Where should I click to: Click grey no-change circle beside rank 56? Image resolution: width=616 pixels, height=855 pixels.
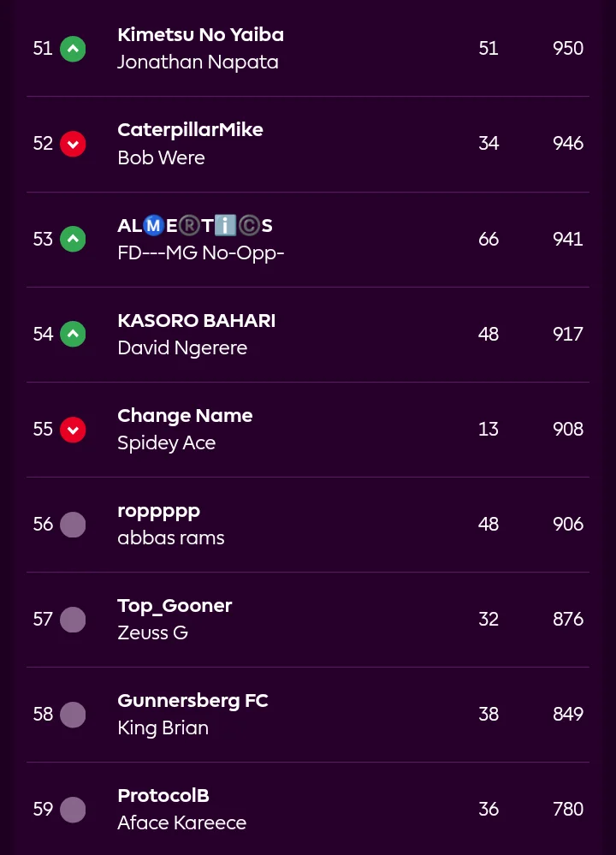73,524
